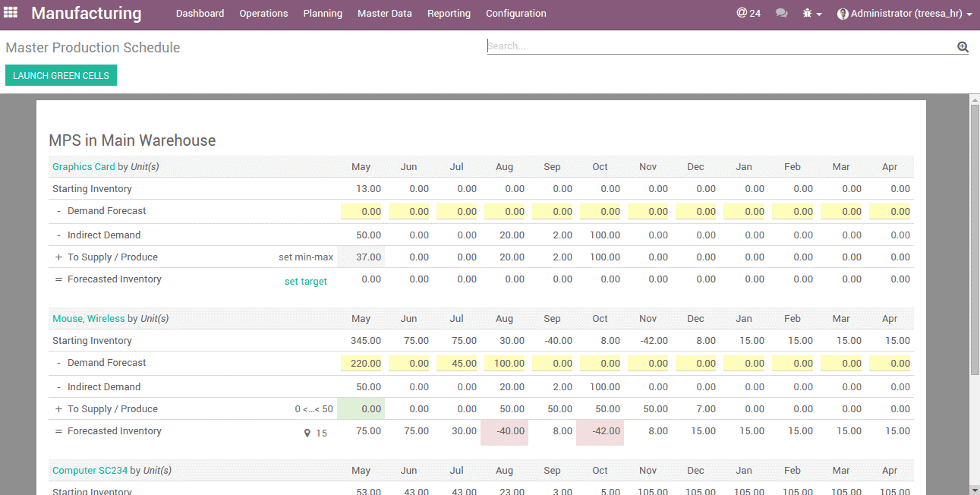Click the '0 <...< 50' min-max range
Screen dimensions: 980x495
(314, 408)
